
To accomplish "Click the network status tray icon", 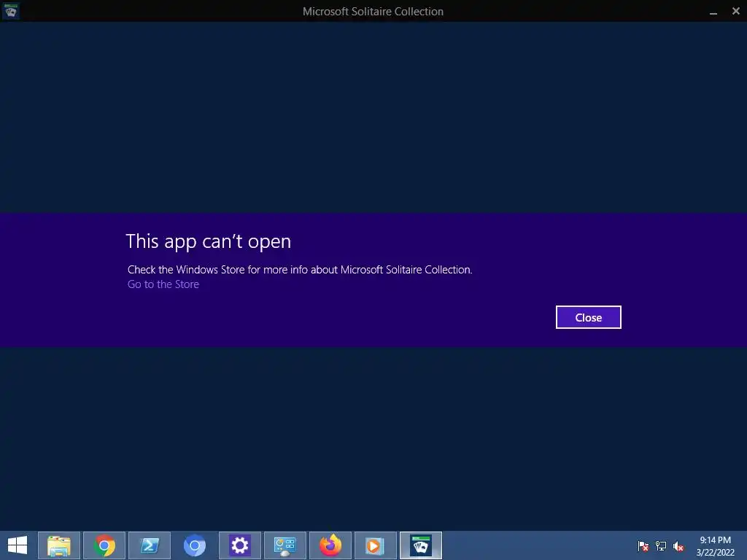I will [x=661, y=546].
